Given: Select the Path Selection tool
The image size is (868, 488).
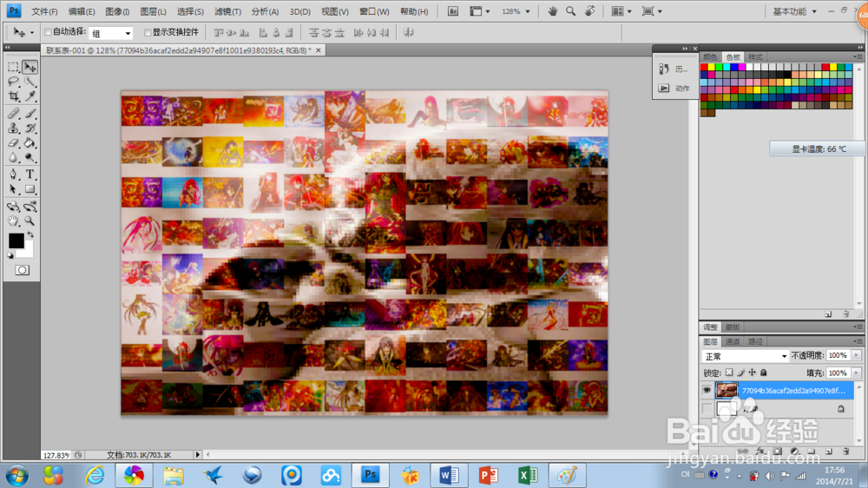Looking at the screenshot, I should 13,189.
